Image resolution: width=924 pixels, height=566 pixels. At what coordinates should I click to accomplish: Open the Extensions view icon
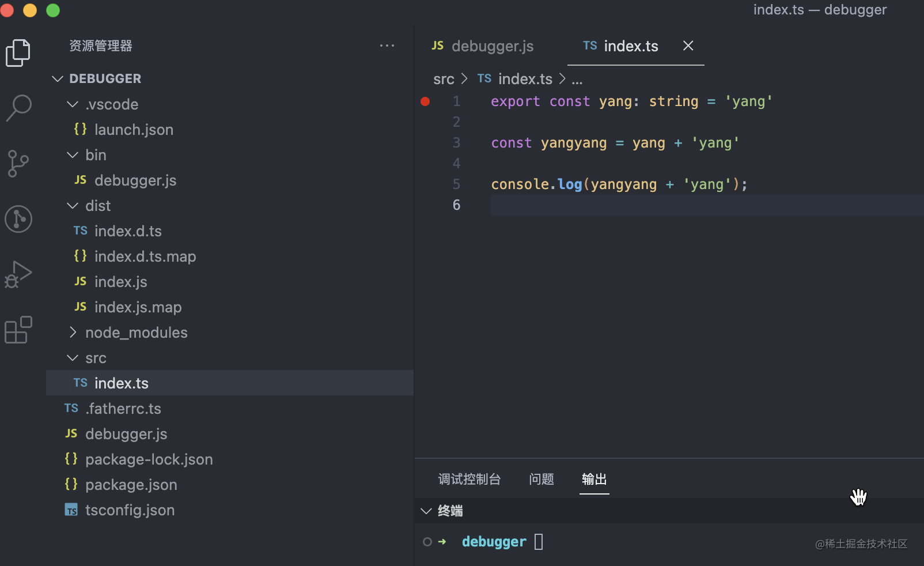(18, 330)
